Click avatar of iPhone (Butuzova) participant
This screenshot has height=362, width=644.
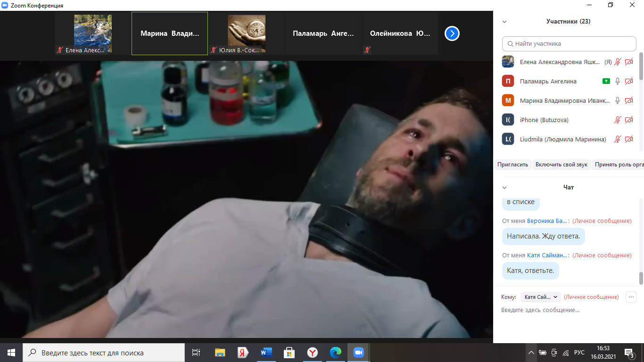tap(508, 120)
